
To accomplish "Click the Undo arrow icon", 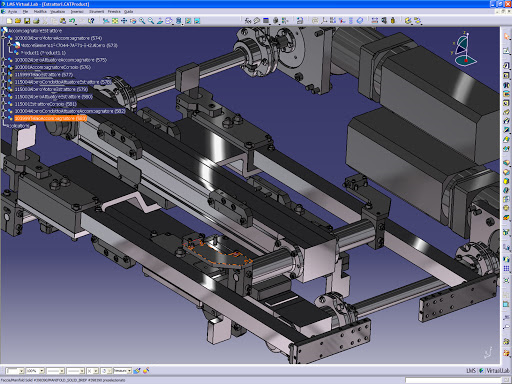I will pos(72,21).
